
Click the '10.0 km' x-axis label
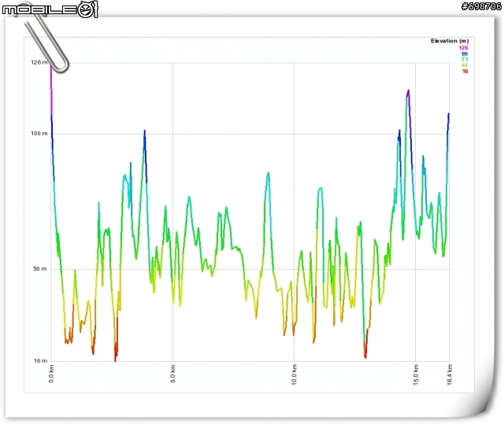(x=294, y=374)
